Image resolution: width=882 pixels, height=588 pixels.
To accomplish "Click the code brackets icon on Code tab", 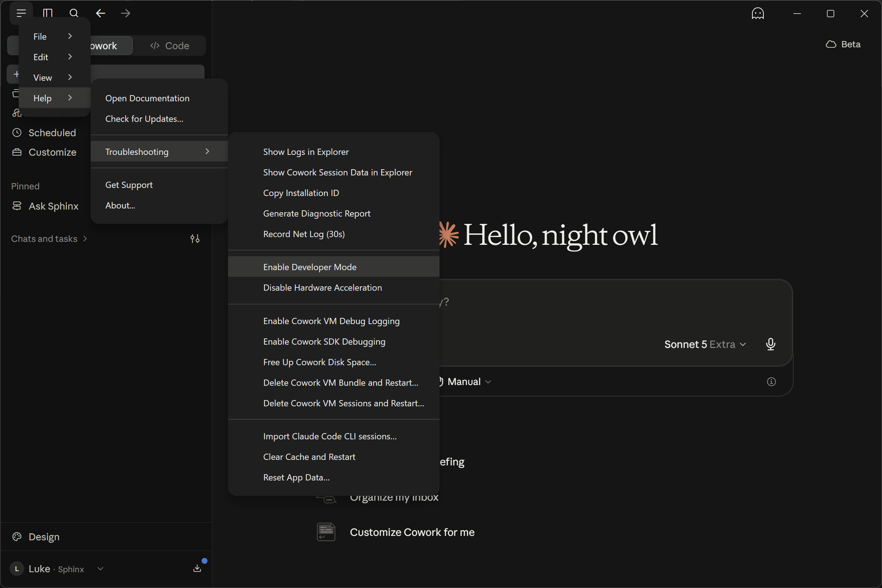I will coord(155,46).
